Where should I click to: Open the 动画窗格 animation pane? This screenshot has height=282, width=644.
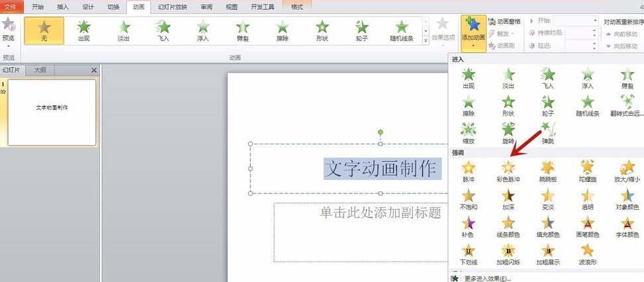pyautogui.click(x=504, y=21)
